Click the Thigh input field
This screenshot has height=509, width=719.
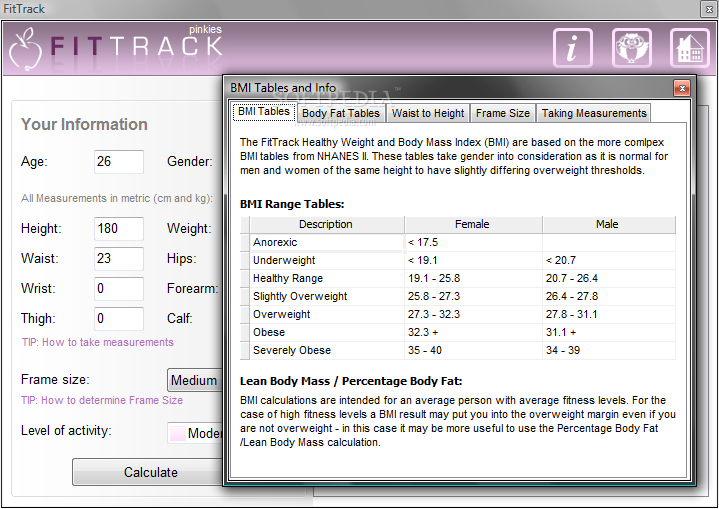(119, 318)
